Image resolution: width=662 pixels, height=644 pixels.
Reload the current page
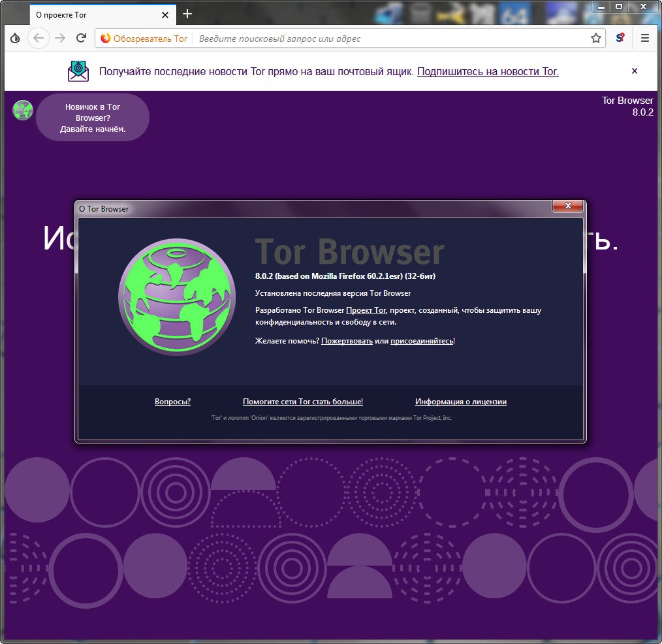click(x=81, y=39)
